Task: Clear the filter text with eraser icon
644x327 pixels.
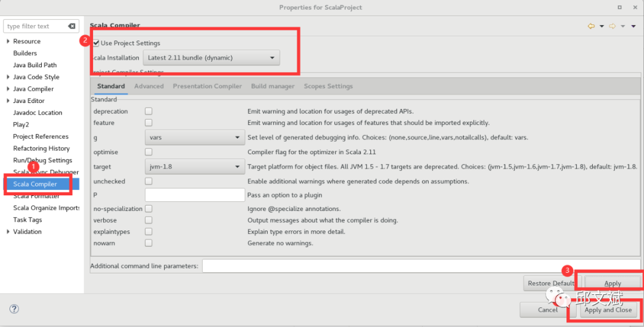Action: tap(72, 26)
